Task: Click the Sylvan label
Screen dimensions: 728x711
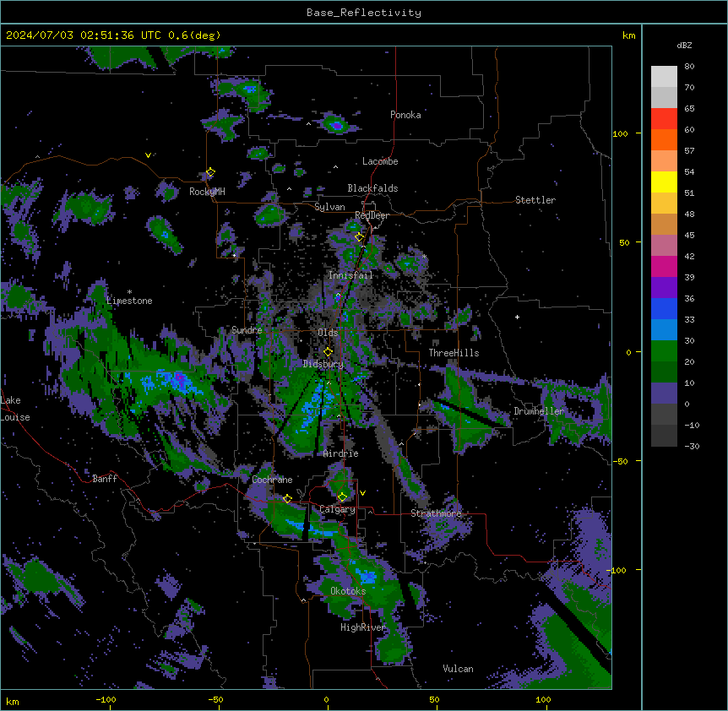Action: (329, 207)
